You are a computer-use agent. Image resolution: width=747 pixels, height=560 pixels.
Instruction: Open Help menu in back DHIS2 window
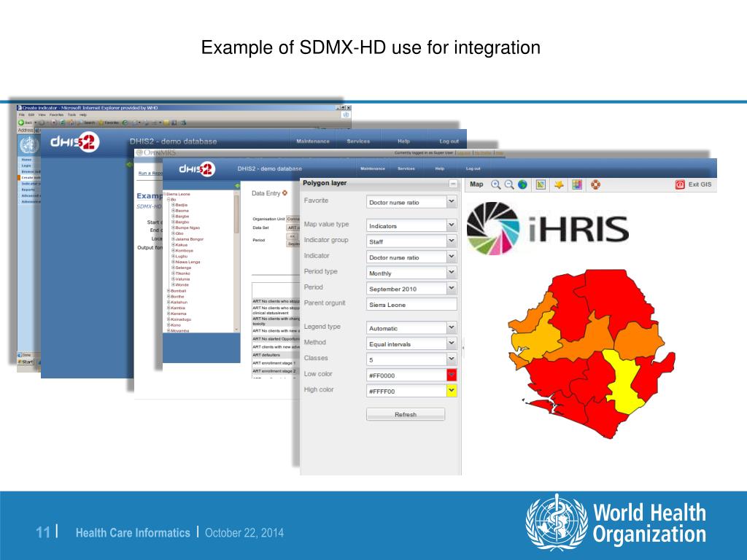(x=403, y=141)
